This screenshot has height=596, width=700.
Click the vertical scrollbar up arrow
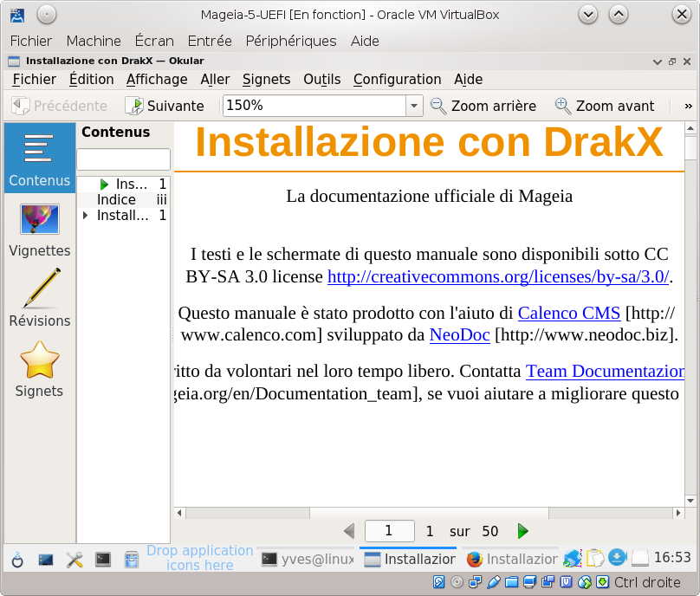click(690, 128)
